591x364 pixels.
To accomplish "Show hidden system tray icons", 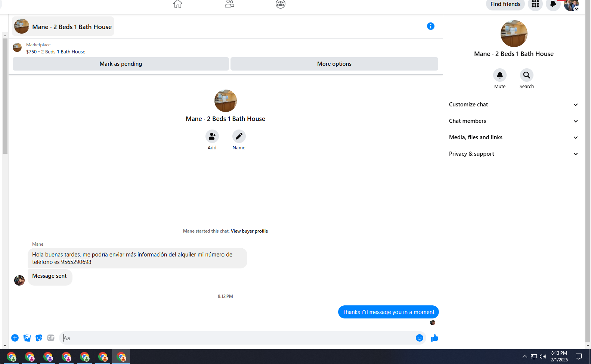I will pyautogui.click(x=525, y=357).
